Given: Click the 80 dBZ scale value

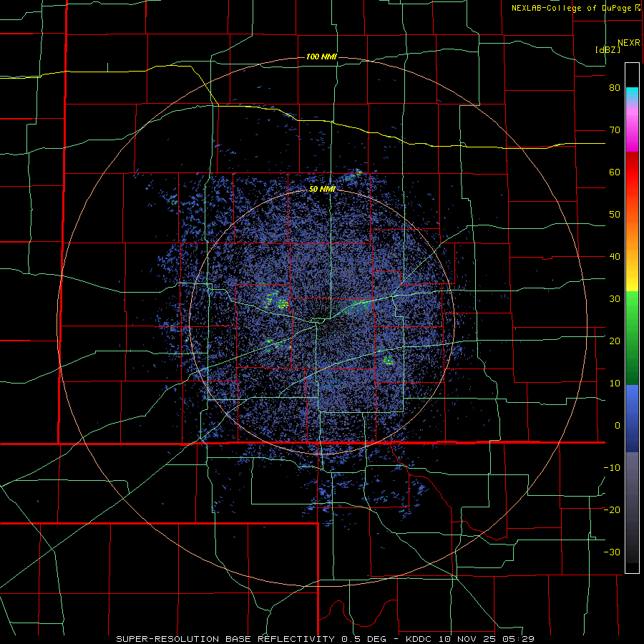Looking at the screenshot, I should pos(615,88).
